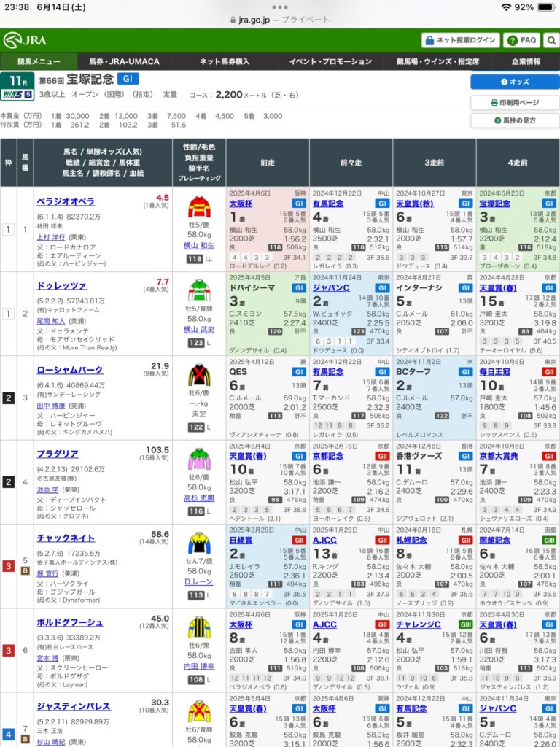Click the ネット投票ログイン lock button
The image size is (560, 747).
tap(460, 40)
